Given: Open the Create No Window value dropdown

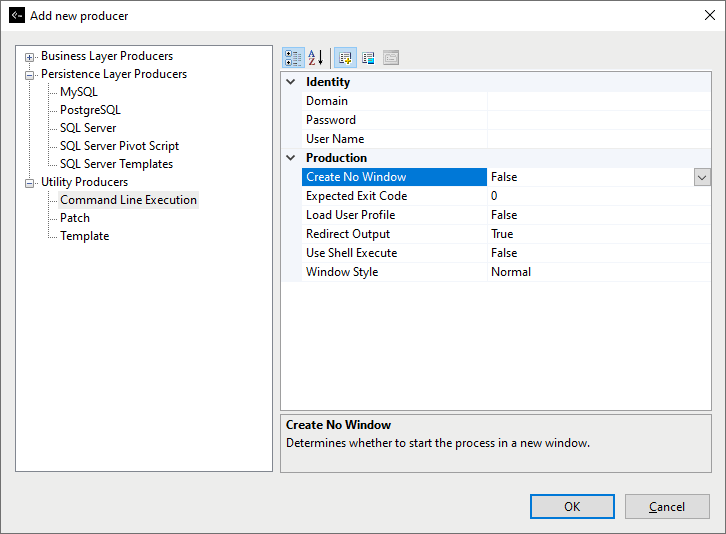Looking at the screenshot, I should point(702,177).
